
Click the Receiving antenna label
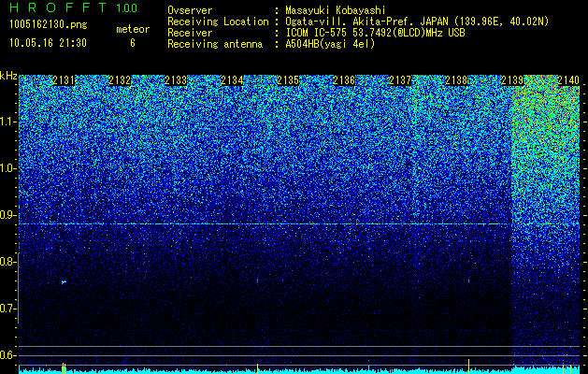215,44
